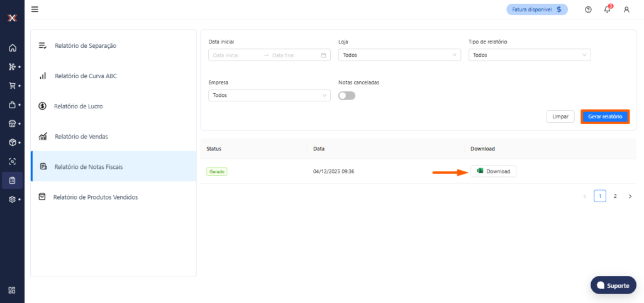Viewport: 644px width, 303px height.
Task: Click the home icon in the sidebar
Action: (12, 48)
